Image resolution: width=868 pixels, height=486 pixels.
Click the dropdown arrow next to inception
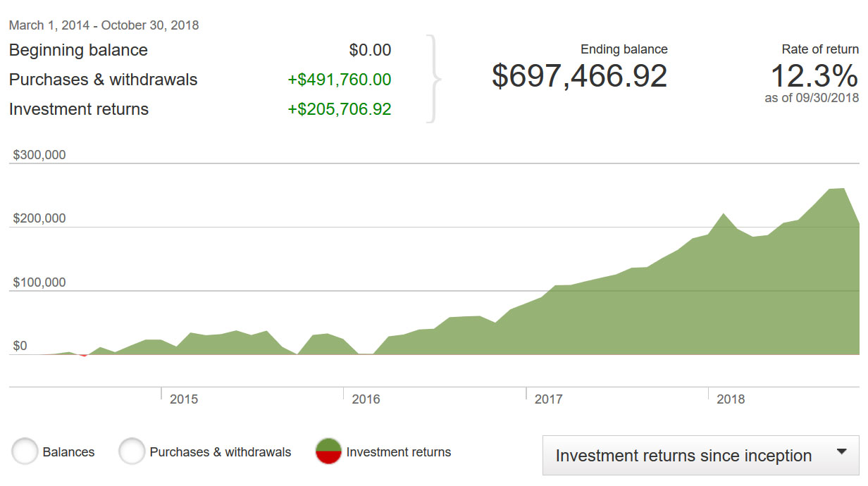(x=841, y=453)
